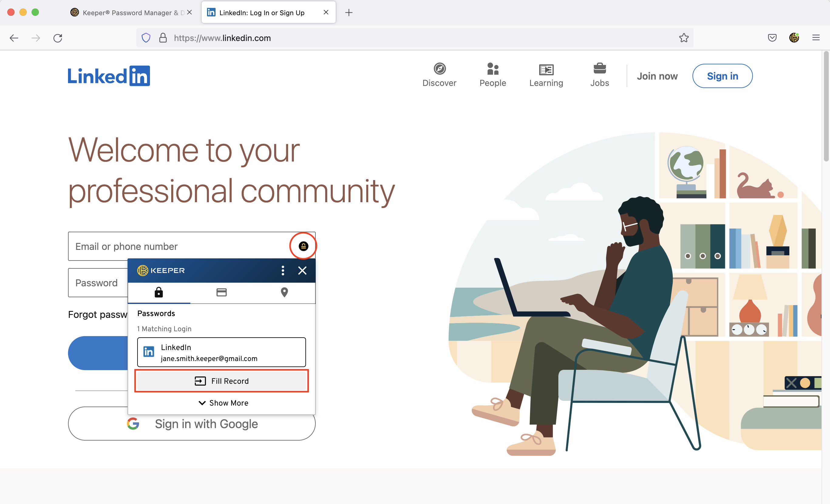Click the Keeper logo in popup header
This screenshot has height=504, width=830.
pyautogui.click(x=161, y=270)
